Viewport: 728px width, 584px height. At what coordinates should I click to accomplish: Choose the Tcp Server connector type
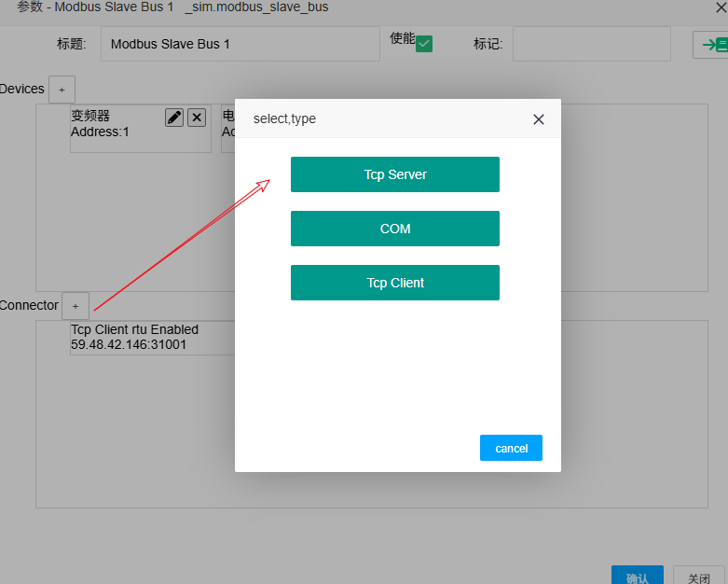tap(395, 174)
